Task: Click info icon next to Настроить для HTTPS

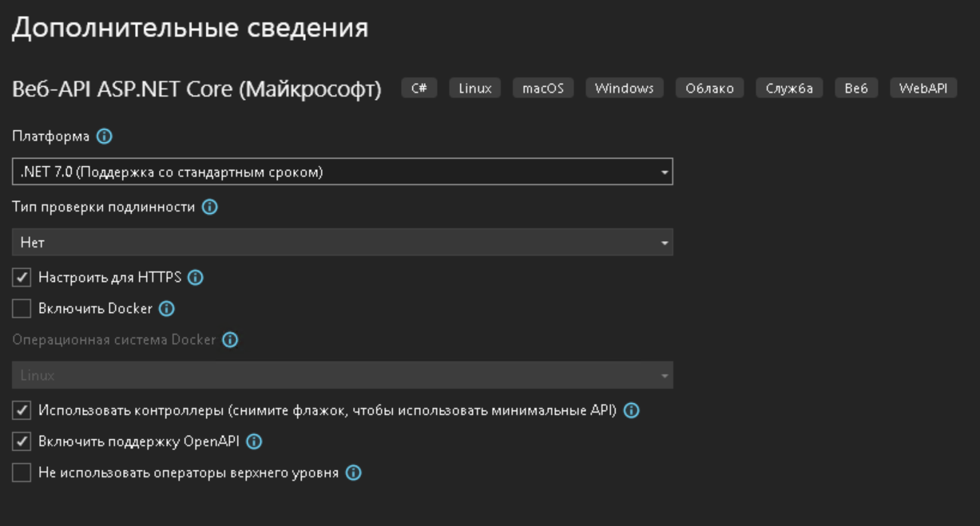Action: pos(195,278)
